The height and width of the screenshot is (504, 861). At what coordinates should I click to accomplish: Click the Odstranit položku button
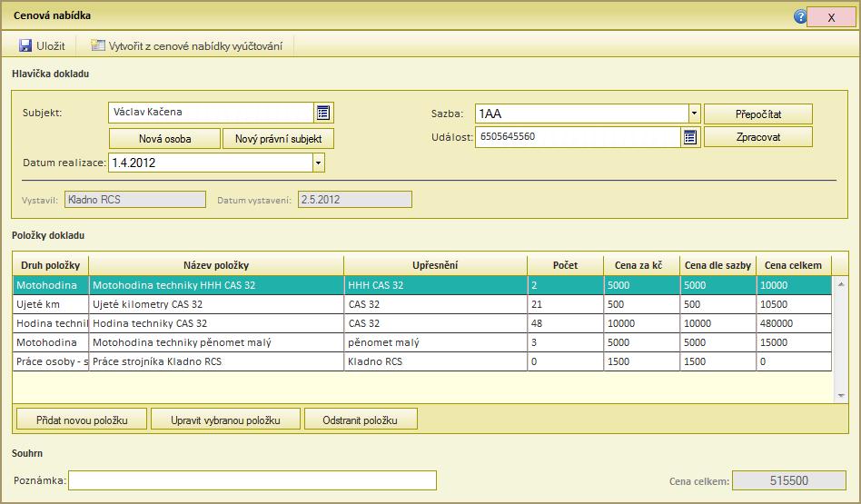tap(361, 420)
